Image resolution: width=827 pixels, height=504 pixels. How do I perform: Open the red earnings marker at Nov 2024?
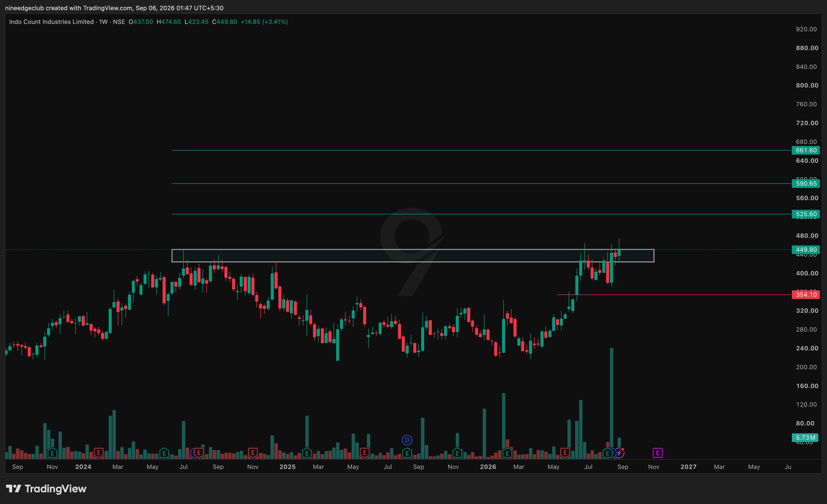click(253, 453)
